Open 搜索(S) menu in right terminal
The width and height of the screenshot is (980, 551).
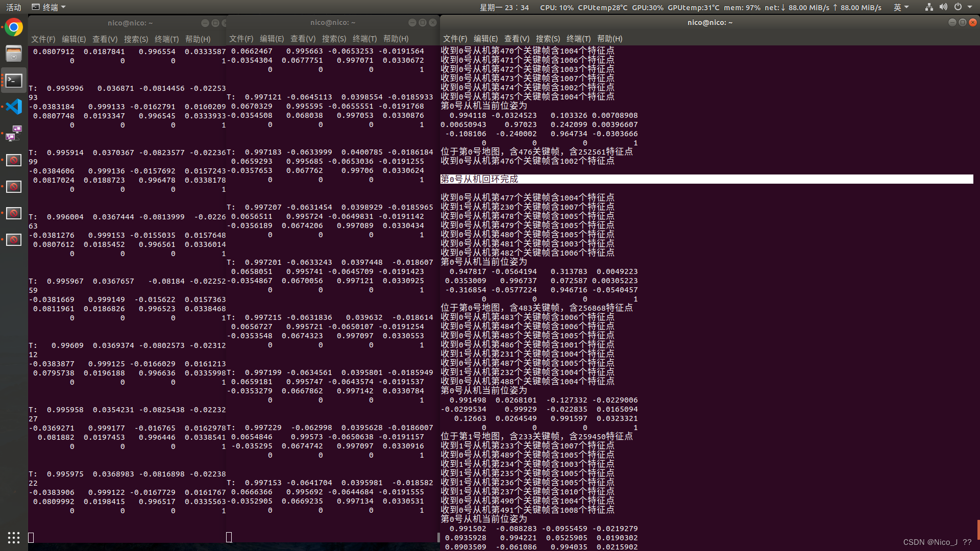tap(548, 38)
